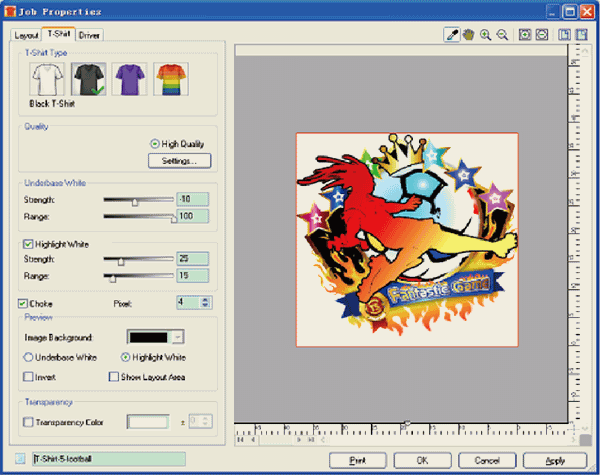
Task: Increase the Choke Pixel spinner value
Action: [206, 298]
